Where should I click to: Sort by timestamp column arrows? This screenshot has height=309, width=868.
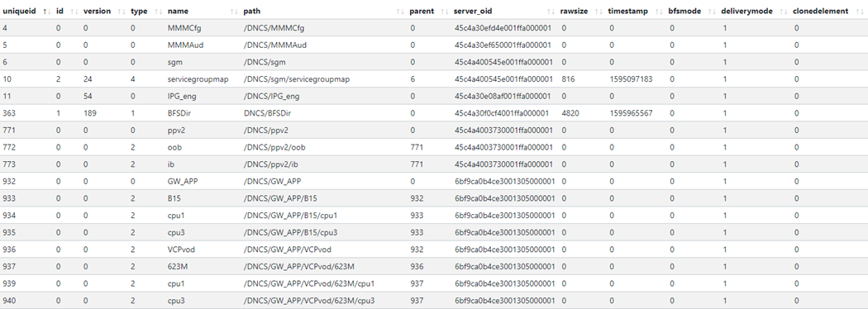coord(658,11)
